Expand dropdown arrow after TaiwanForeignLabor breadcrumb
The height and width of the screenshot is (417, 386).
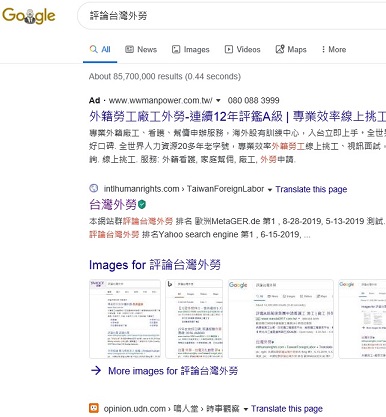270,190
